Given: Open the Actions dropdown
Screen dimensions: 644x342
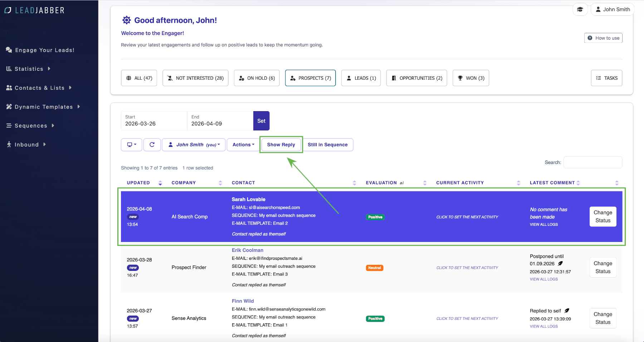Looking at the screenshot, I should (x=243, y=145).
